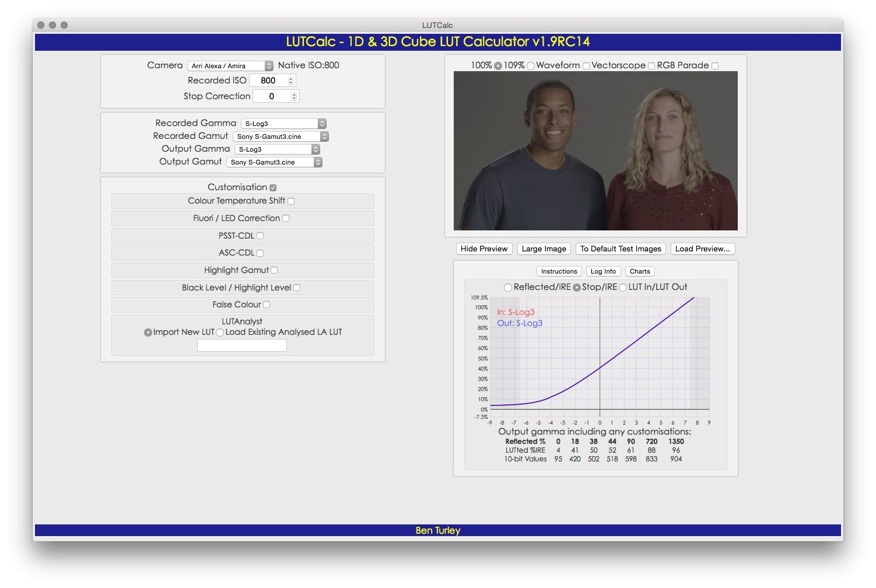876x588 pixels.
Task: Click the Stop Correction stepper arrows
Action: coord(295,96)
